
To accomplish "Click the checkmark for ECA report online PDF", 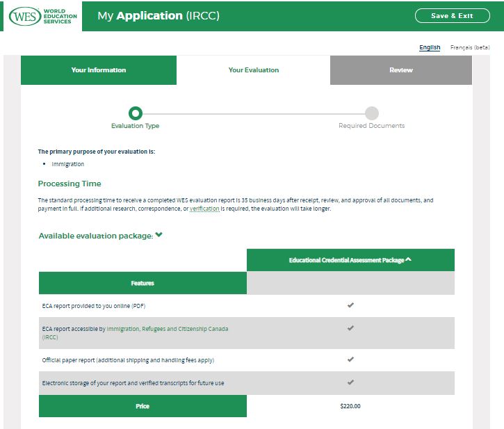I will coord(350,305).
